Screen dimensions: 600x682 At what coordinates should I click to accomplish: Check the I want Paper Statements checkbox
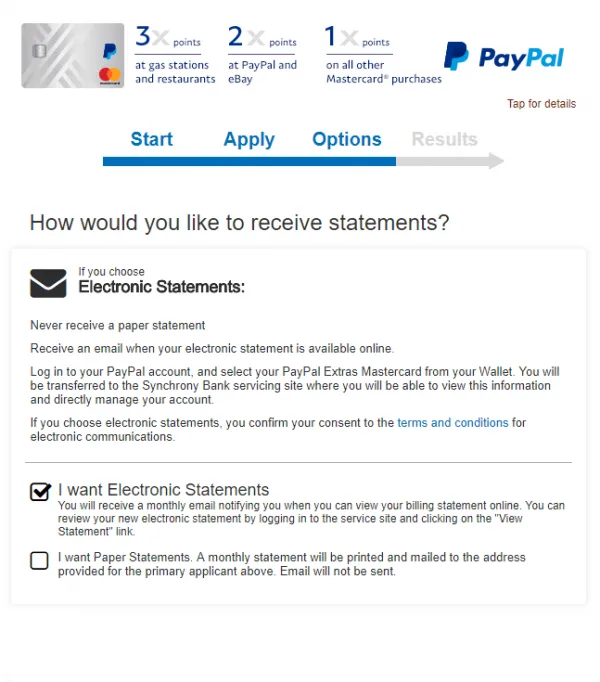pyautogui.click(x=39, y=561)
